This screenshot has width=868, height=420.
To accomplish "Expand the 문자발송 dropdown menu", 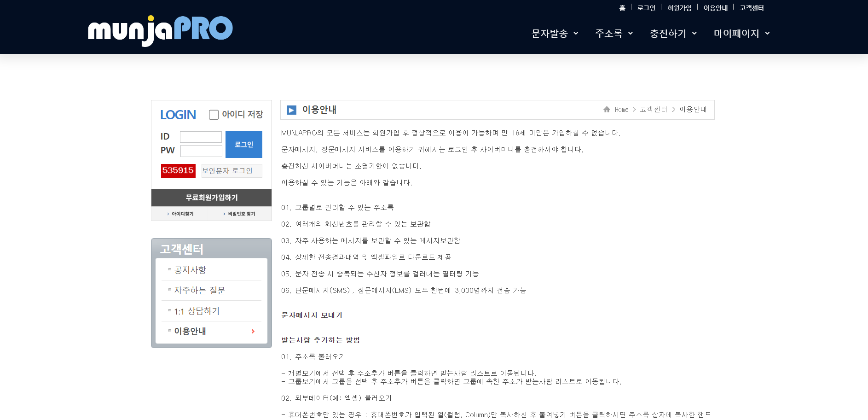I will tap(555, 34).
